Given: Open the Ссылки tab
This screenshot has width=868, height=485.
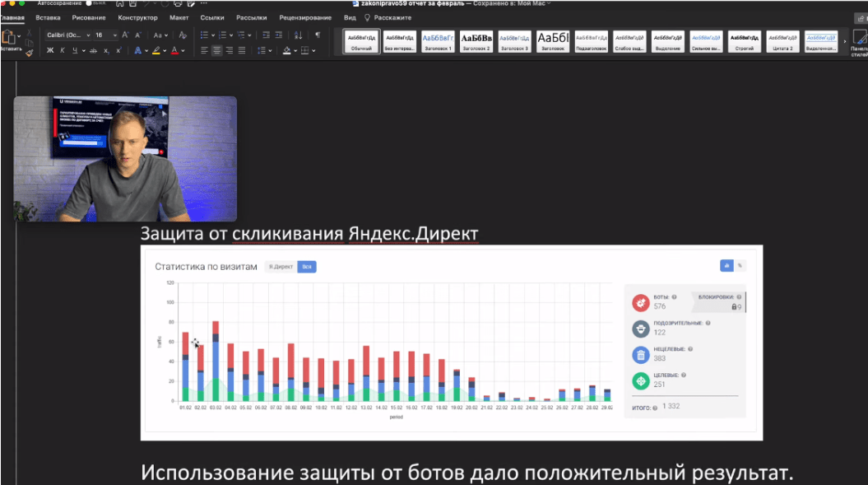Looking at the screenshot, I should pos(212,18).
